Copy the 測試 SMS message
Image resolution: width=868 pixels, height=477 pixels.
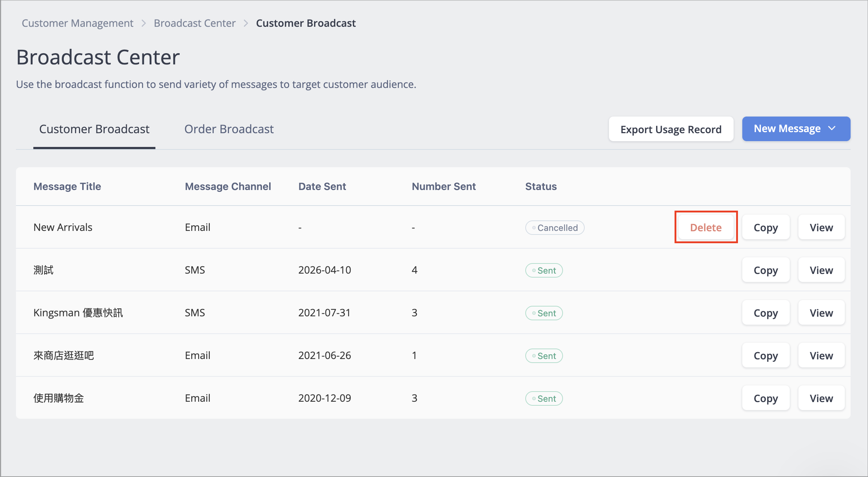766,270
